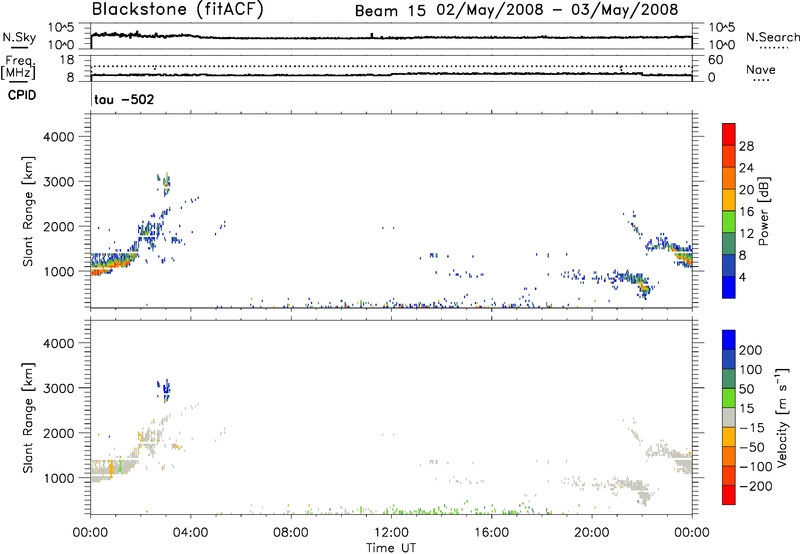Click the '28' tick on the Power colorbar
The width and height of the screenshot is (800, 554).
(x=746, y=146)
